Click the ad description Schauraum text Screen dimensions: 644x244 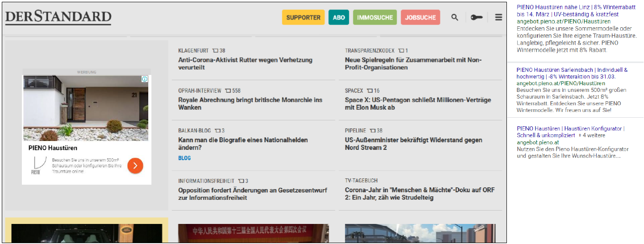87,165
